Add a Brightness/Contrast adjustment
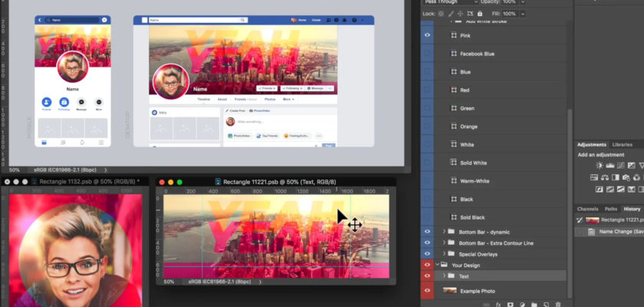 pos(600,166)
